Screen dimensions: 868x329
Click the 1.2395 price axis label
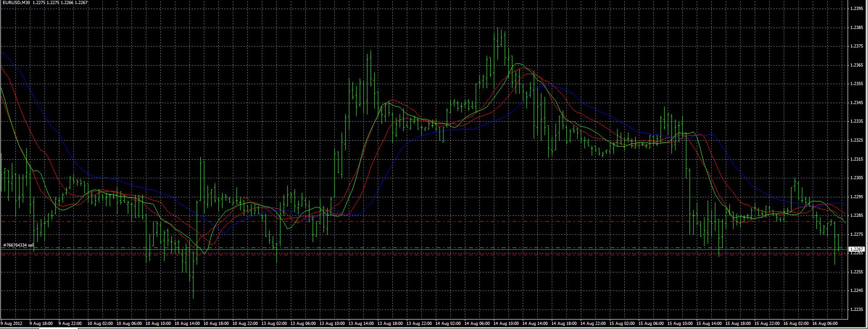point(857,9)
